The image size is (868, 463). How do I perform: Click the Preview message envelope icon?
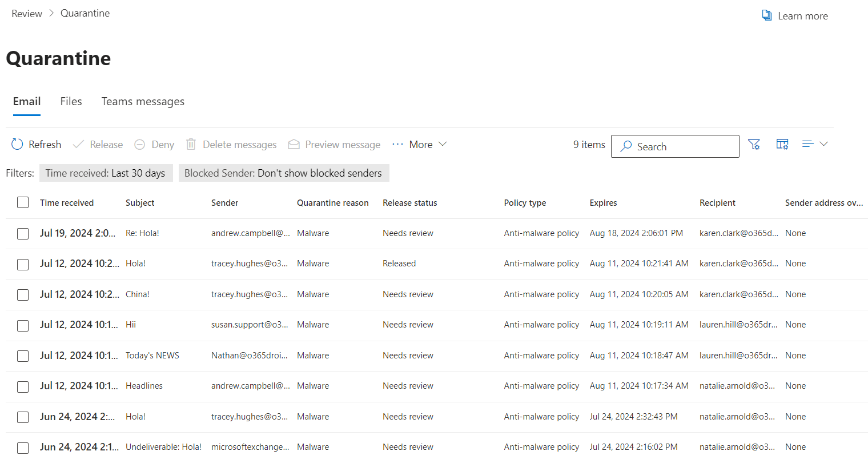point(294,144)
